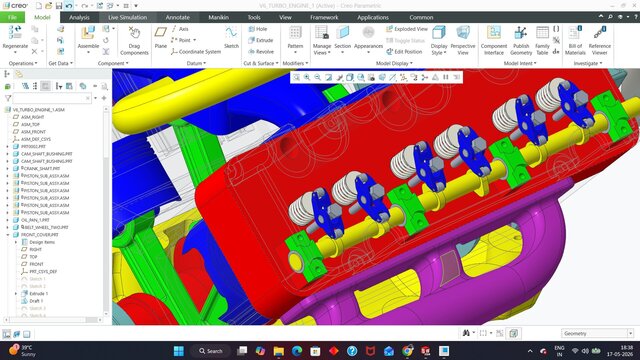The width and height of the screenshot is (640, 360).
Task: Select the Hole tool
Action: click(258, 29)
